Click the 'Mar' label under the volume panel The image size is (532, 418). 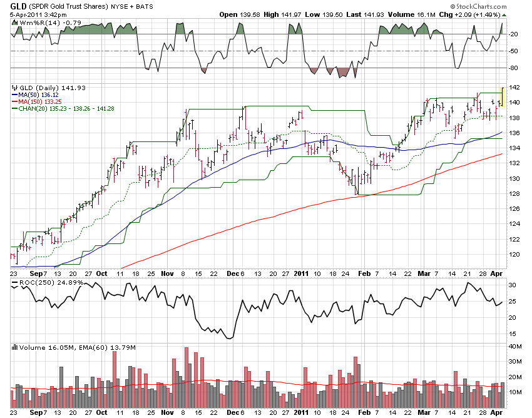[424, 412]
